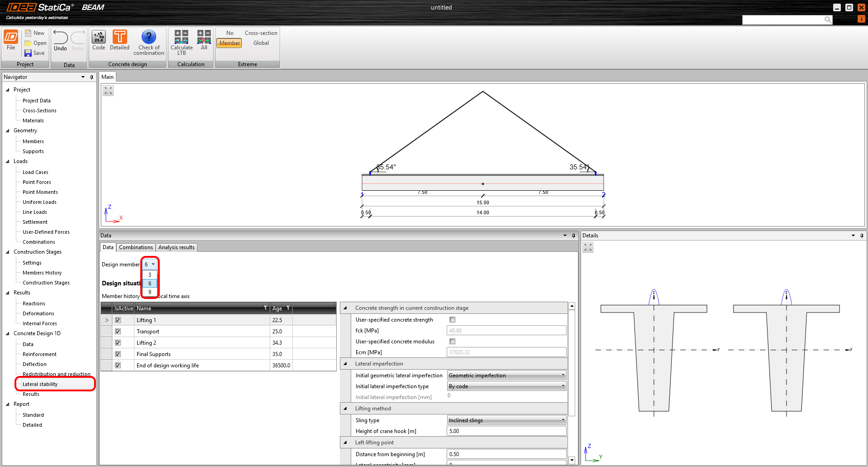Click the Undo arrow icon
Viewport: 868px width, 467px height.
click(60, 37)
